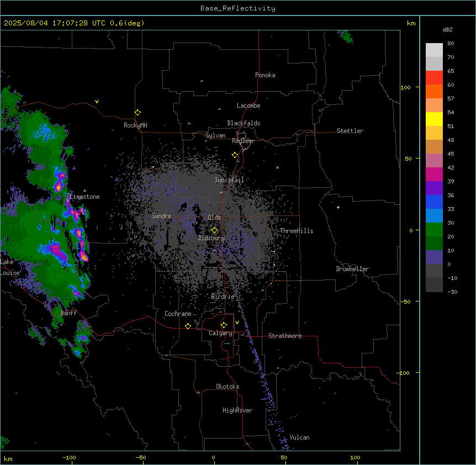This screenshot has width=476, height=465.
Task: Click the 45 value on dBZ legend
Action: [x=451, y=154]
